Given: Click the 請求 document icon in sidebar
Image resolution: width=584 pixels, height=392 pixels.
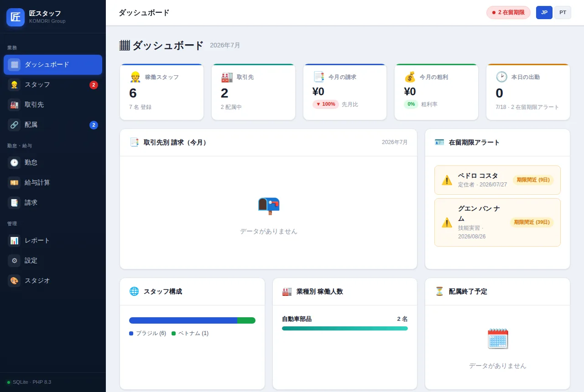Looking at the screenshot, I should point(14,203).
